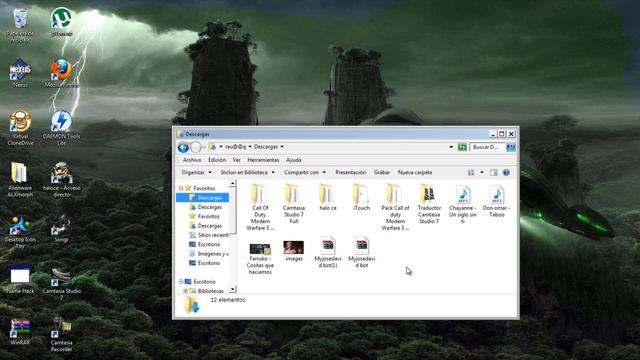Open the address bar history dropdown

click(451, 147)
